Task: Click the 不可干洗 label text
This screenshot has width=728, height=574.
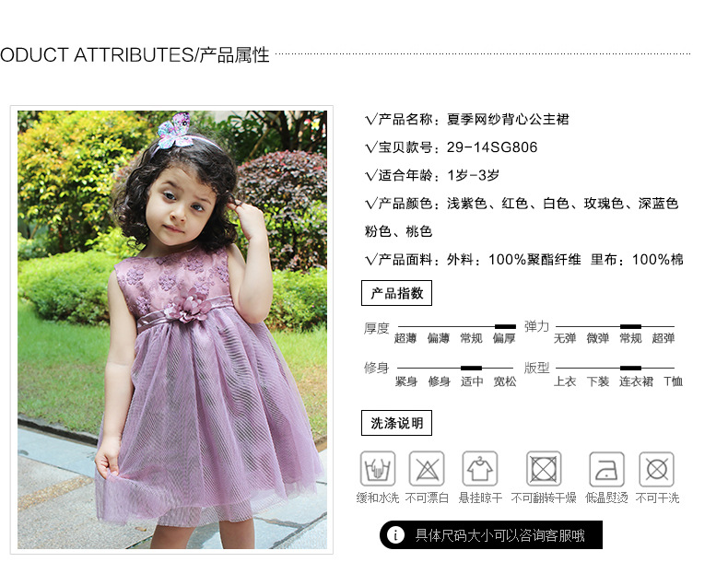Action: tap(657, 498)
